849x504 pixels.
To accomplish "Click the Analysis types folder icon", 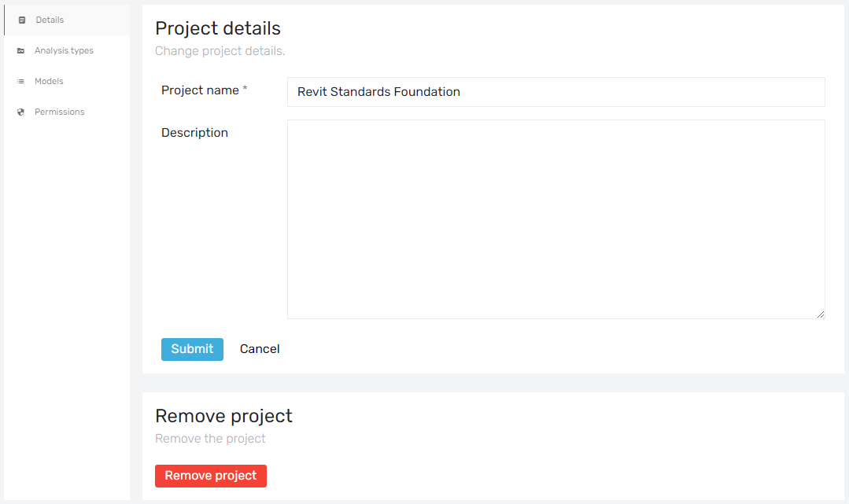I will tap(20, 50).
